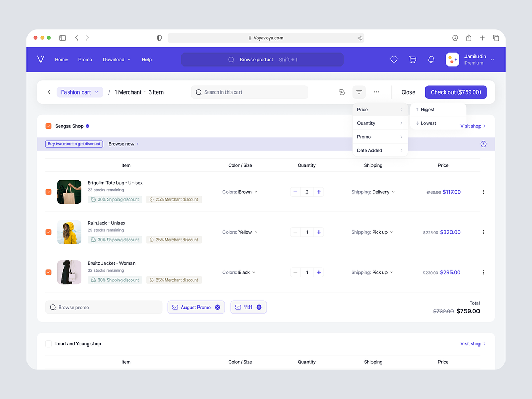Select Quantity in the sort menu
Viewport: 532px width, 399px height.
(x=380, y=123)
